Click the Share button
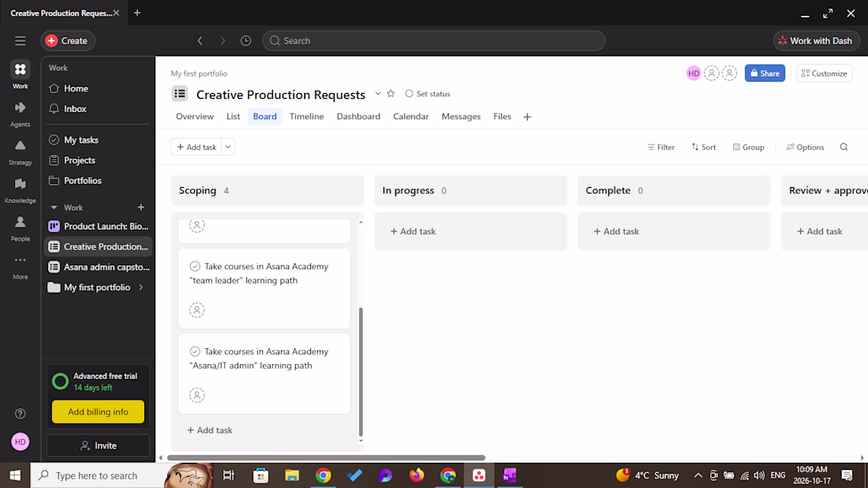868x488 pixels. (765, 73)
